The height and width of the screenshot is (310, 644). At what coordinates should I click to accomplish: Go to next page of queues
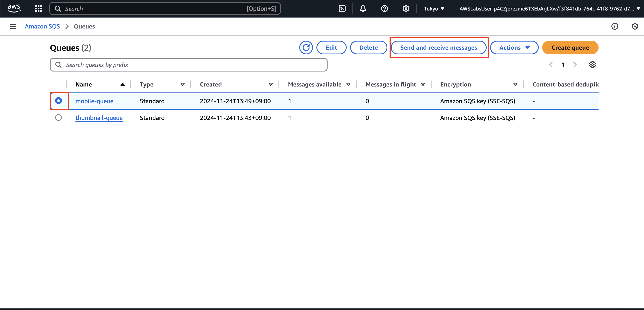[575, 65]
